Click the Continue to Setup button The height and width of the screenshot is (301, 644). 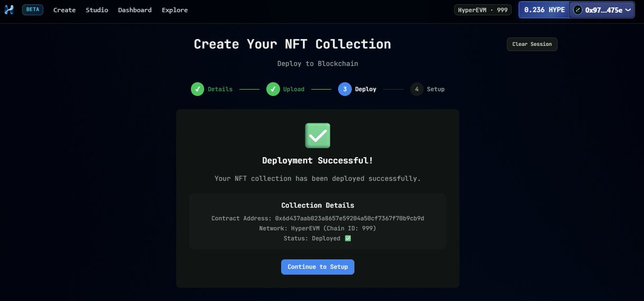(318, 267)
